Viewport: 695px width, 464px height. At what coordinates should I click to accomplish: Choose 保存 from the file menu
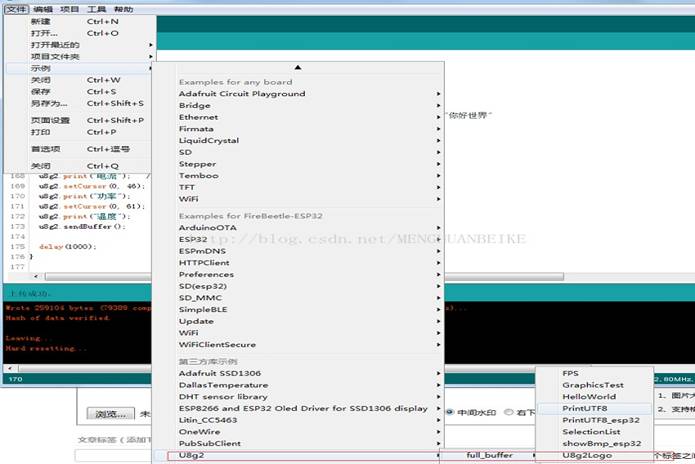click(x=80, y=92)
